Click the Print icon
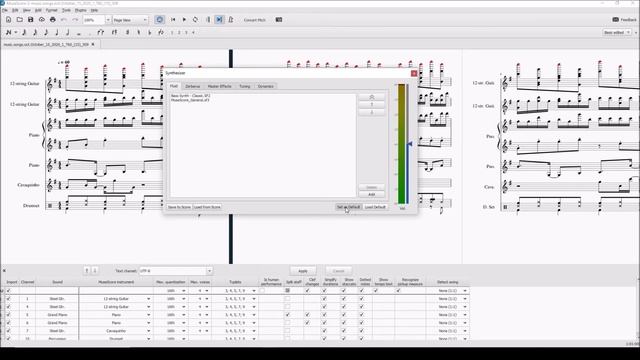Image resolution: width=640 pixels, height=360 pixels. [x=53, y=20]
